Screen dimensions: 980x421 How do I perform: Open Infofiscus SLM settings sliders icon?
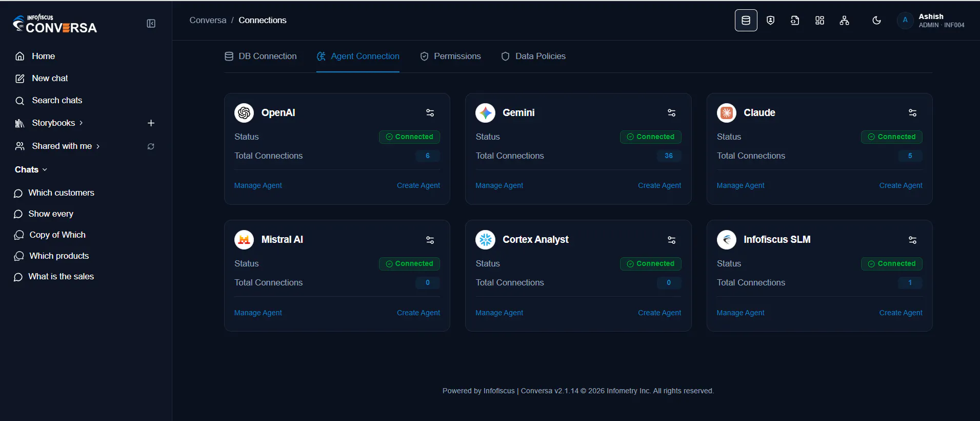[x=912, y=240]
